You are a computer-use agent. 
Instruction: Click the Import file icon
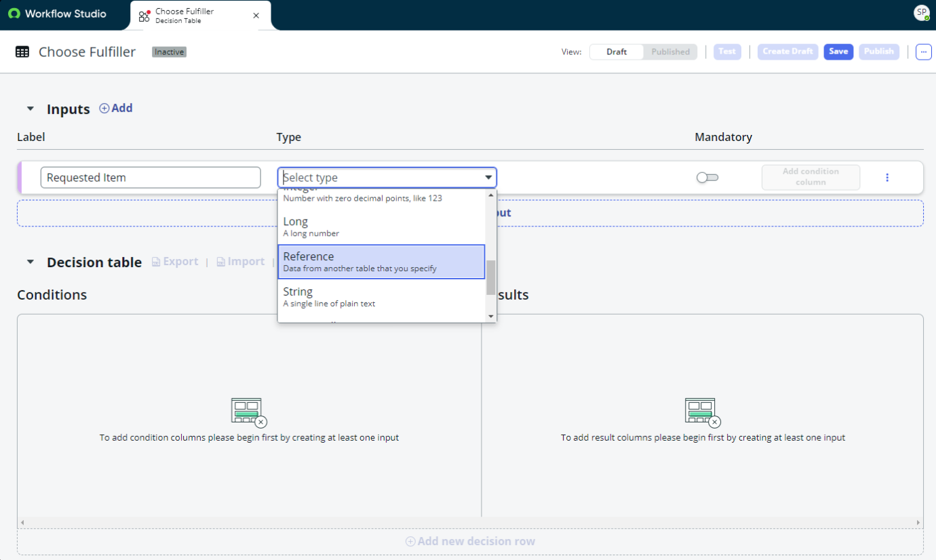pyautogui.click(x=221, y=262)
